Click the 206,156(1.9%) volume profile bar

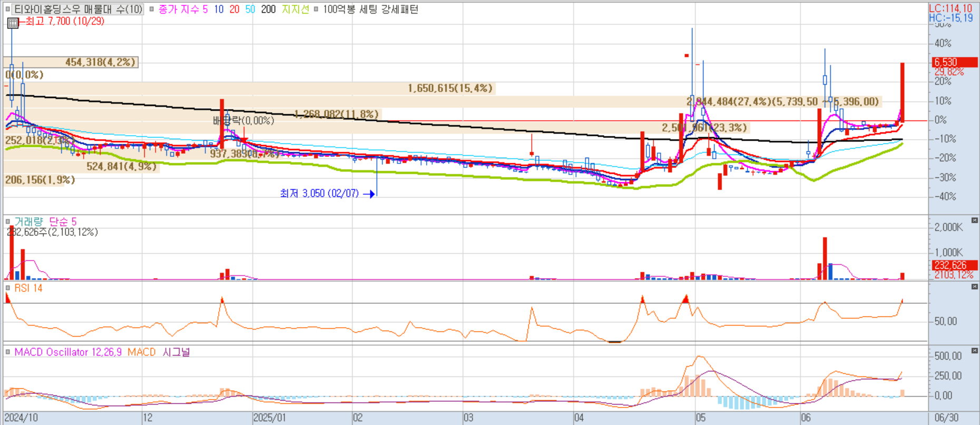(x=40, y=180)
